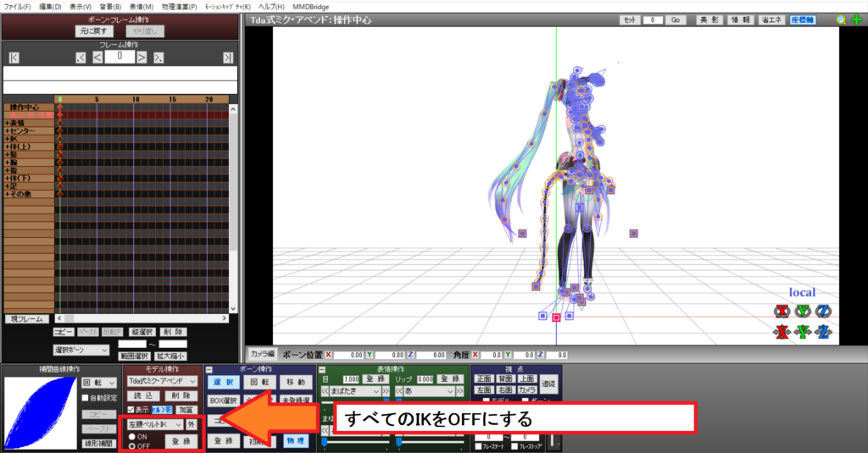Image resolution: width=868 pixels, height=453 pixels.
Task: Click the local Y rotation handle icon
Action: [x=803, y=312]
